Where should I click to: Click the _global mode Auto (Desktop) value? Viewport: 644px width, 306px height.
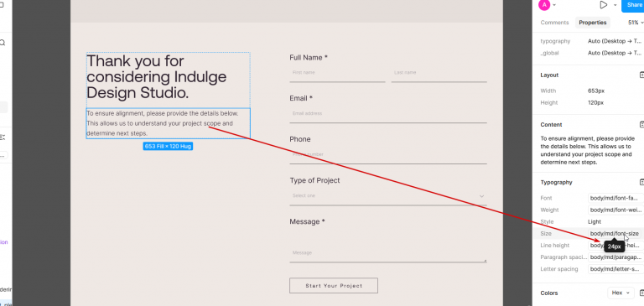pyautogui.click(x=615, y=53)
